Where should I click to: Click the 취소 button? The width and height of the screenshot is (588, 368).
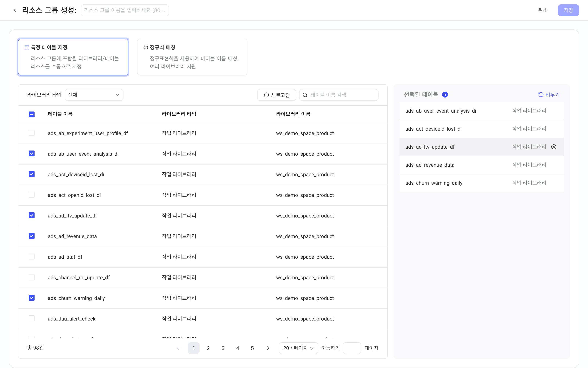[x=543, y=10]
